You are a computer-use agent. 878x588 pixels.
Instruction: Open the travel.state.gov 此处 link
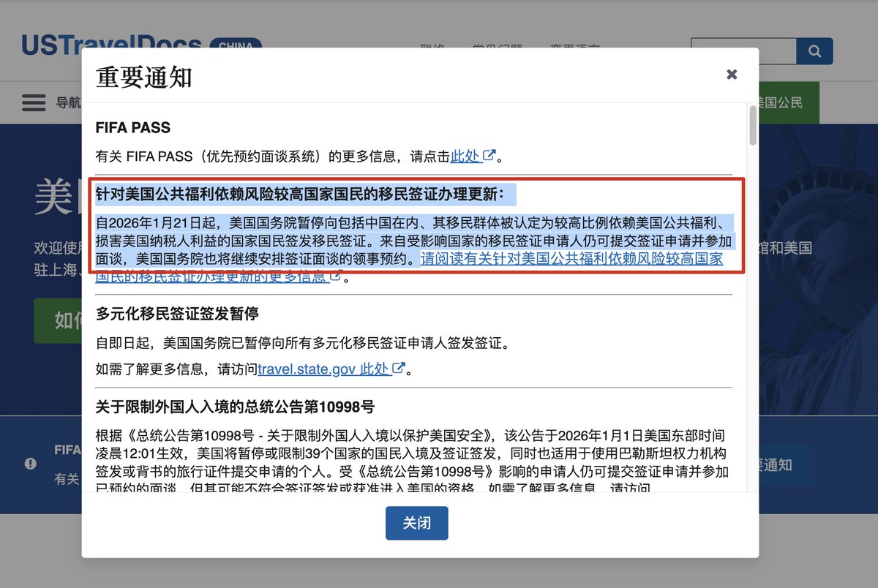click(x=323, y=369)
